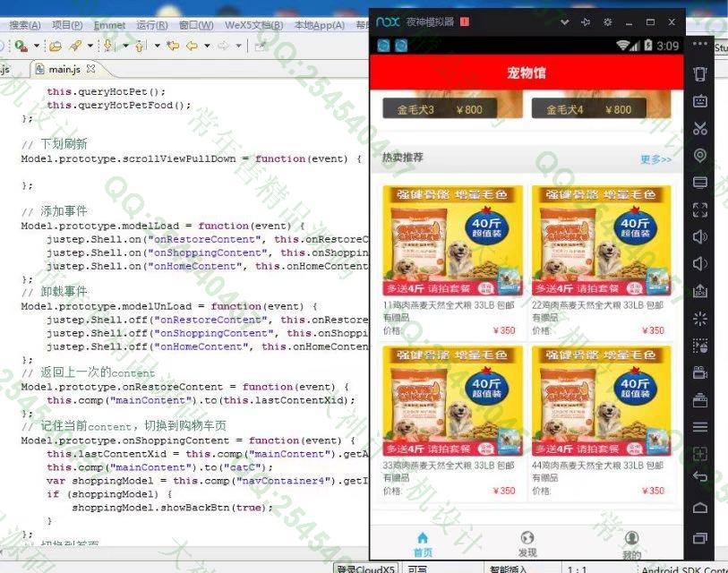
Task: Click the Nox multi-instance plus icon
Action: pyautogui.click(x=700, y=454)
